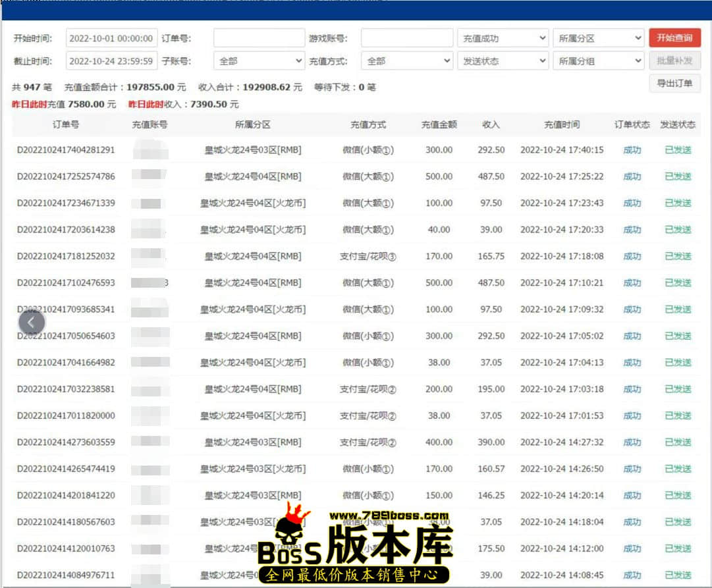This screenshot has height=588, width=712.
Task: Expand the 发送状态 send status dropdown
Action: pos(503,60)
